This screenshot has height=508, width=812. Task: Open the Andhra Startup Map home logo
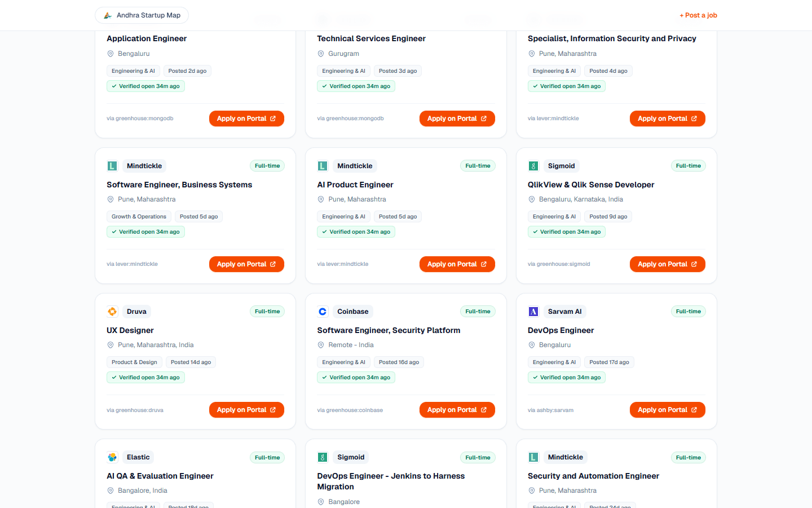142,15
